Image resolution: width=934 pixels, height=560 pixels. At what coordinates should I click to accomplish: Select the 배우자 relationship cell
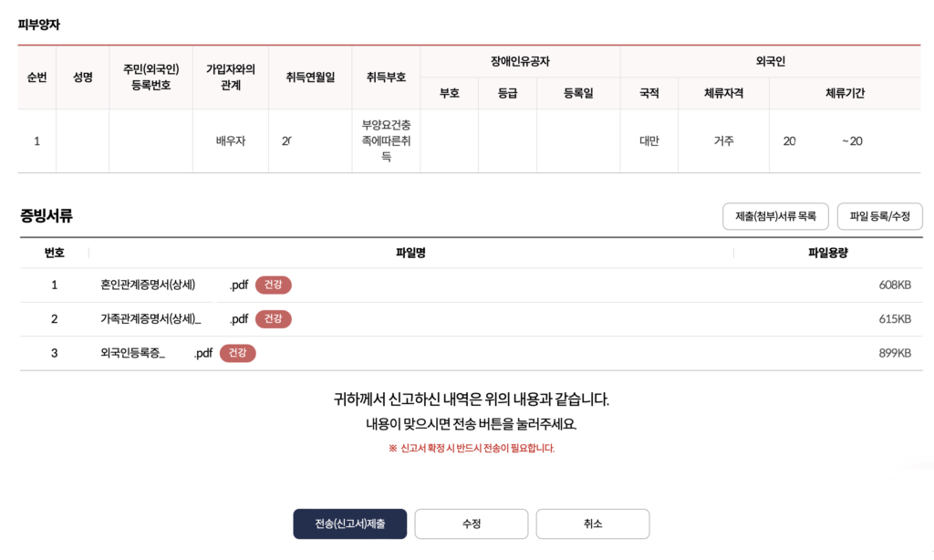[x=230, y=141]
